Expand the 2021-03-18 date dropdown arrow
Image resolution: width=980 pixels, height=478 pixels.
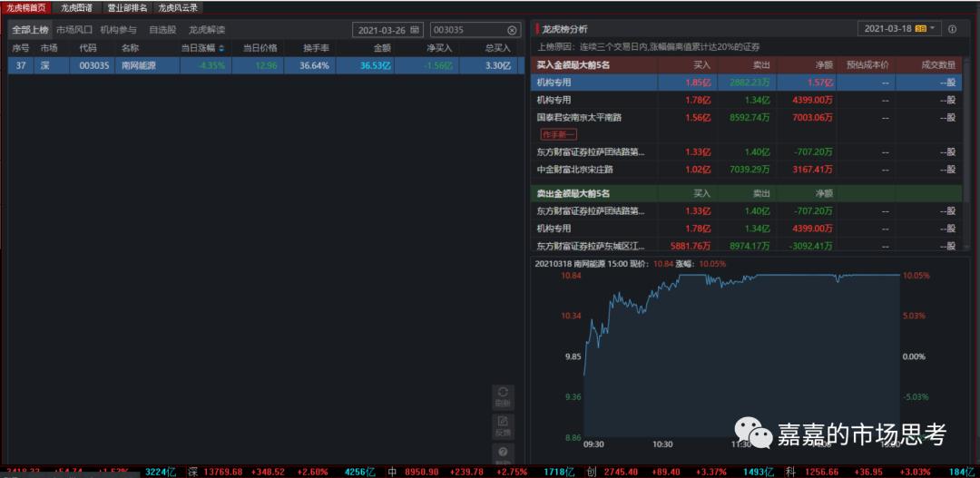[933, 29]
